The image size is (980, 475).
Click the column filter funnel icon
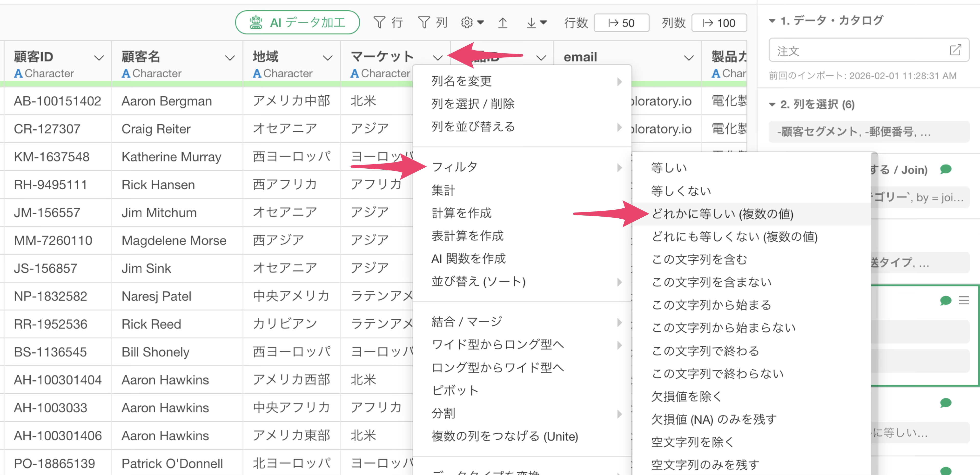tap(423, 22)
